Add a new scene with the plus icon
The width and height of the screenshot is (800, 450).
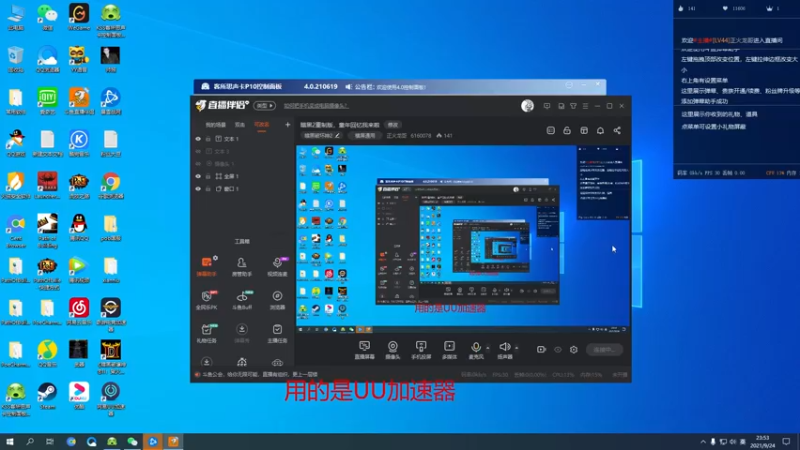pyautogui.click(x=288, y=124)
